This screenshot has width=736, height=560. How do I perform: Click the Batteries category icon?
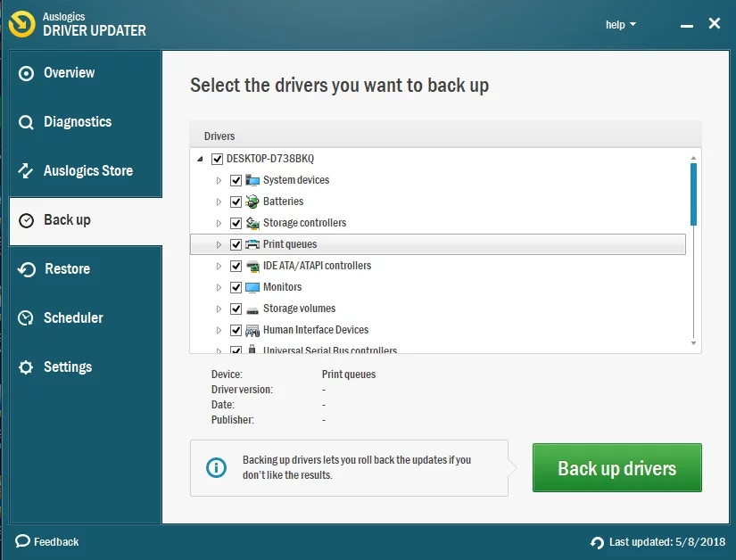coord(252,202)
